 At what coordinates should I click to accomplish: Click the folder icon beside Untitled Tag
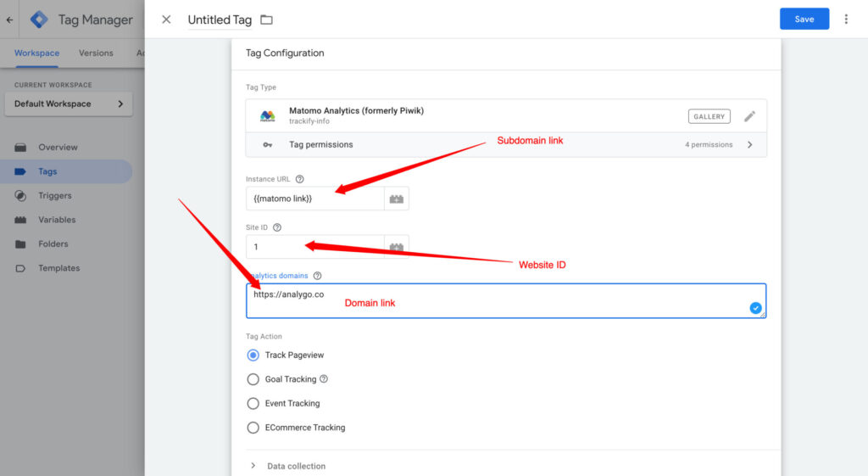(266, 20)
